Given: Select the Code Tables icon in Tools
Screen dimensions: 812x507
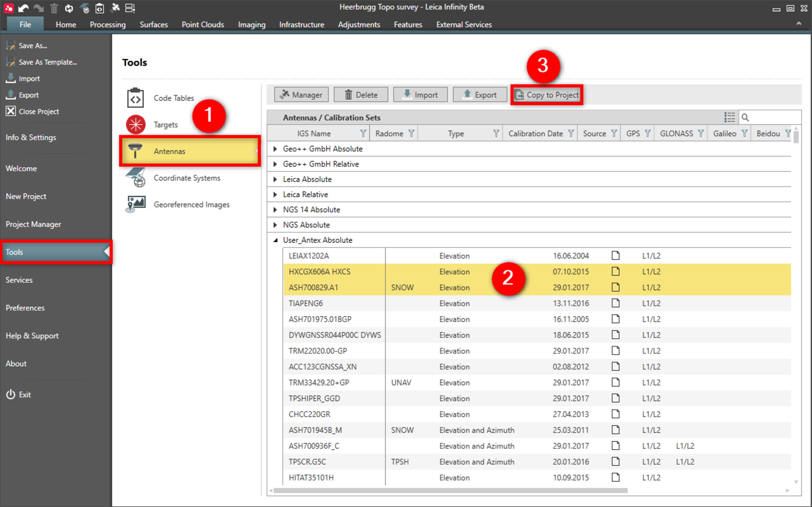Looking at the screenshot, I should 135,98.
